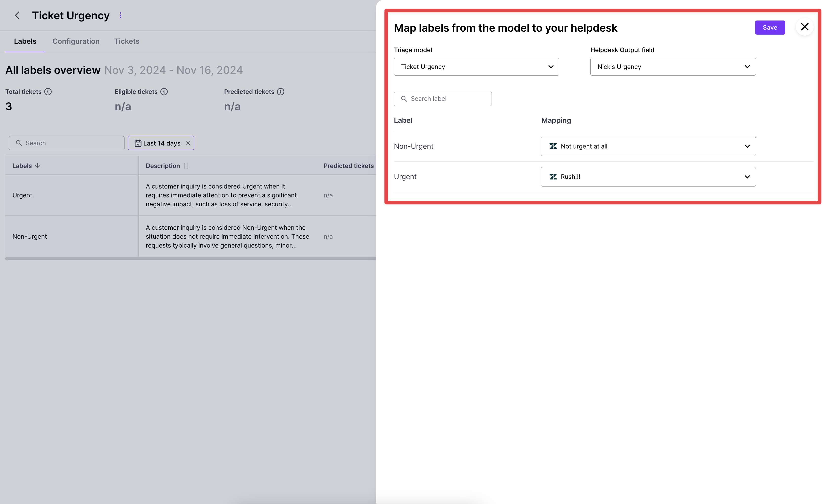Click the Zendesk icon in Rush!!! mapping

(x=553, y=177)
